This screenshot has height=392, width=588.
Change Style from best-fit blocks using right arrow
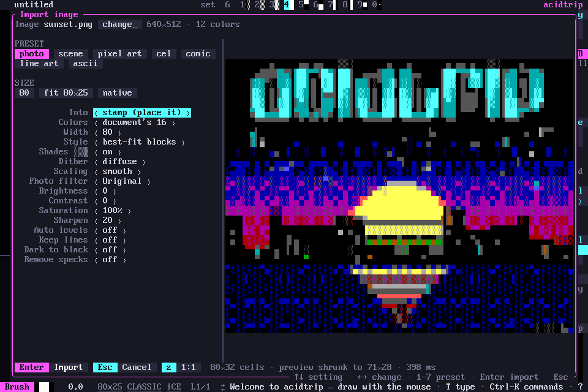(x=183, y=142)
